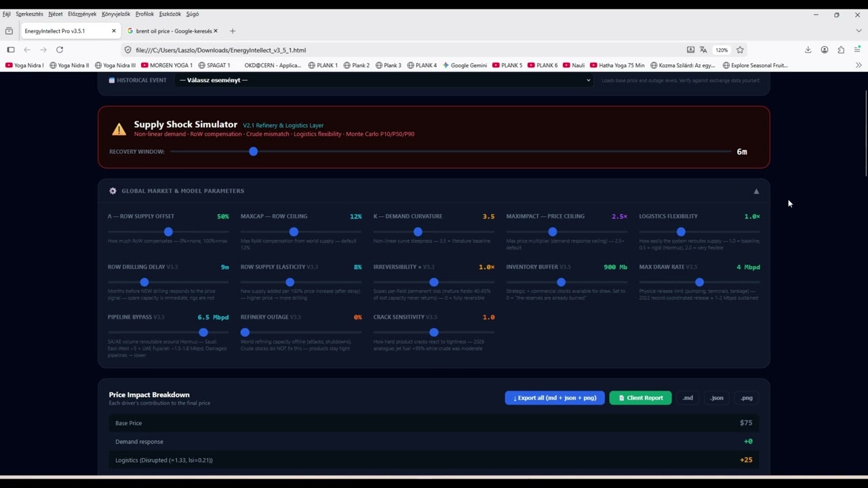The height and width of the screenshot is (488, 868).
Task: Switch to brent oil price Google tab
Action: [174, 30]
